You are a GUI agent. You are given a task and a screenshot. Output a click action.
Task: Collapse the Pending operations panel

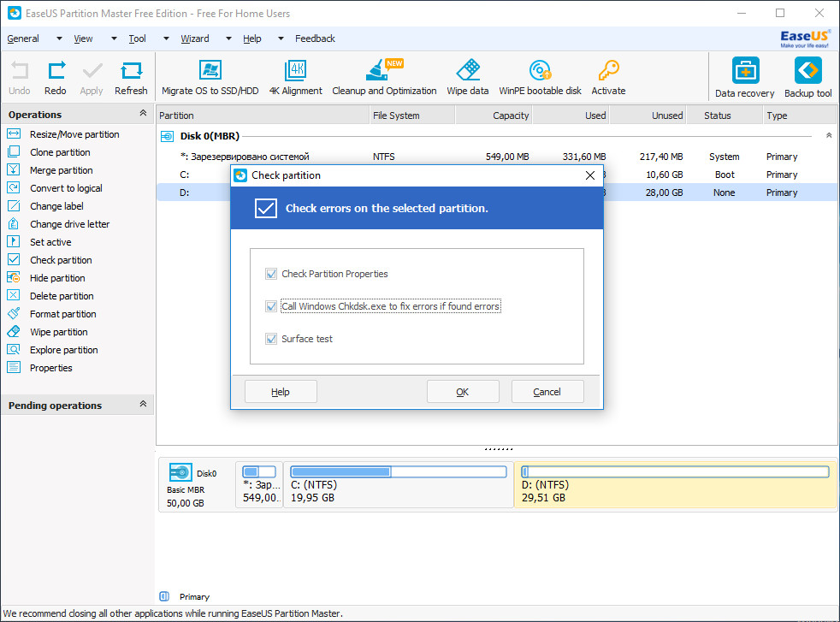coord(143,404)
